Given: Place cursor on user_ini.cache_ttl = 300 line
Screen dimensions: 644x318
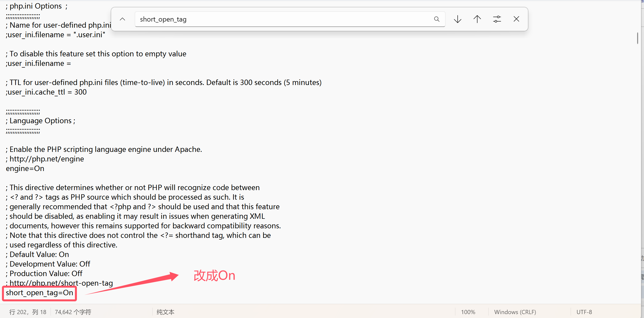Looking at the screenshot, I should (46, 92).
